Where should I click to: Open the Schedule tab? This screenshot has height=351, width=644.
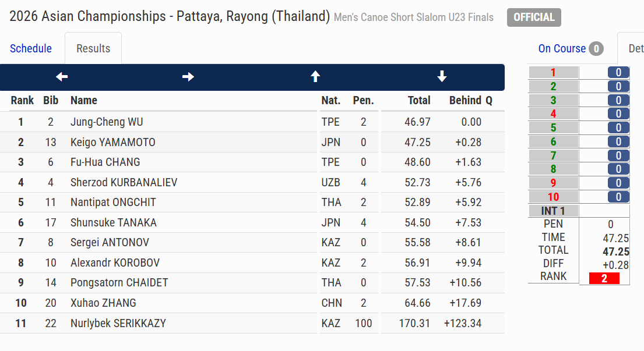tap(31, 48)
